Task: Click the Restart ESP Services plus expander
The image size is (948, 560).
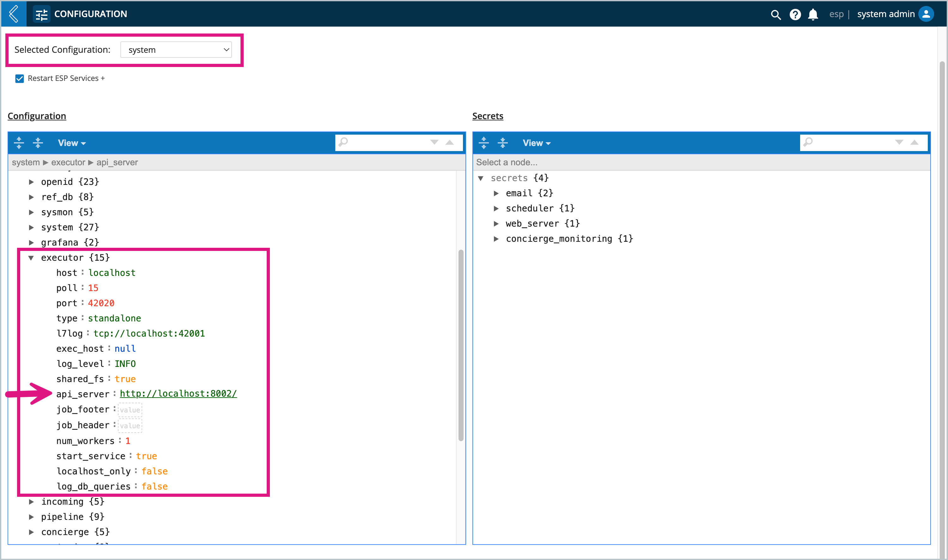Action: pos(103,78)
